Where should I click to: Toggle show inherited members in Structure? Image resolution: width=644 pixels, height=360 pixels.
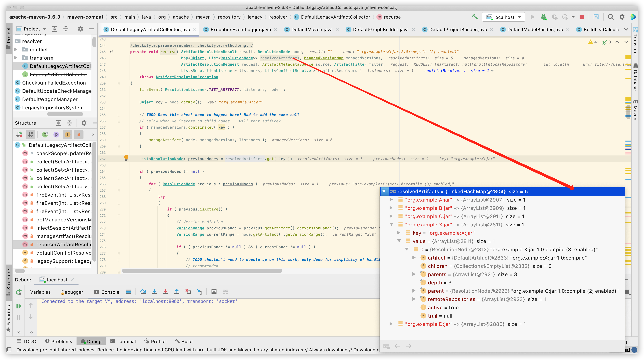(45, 134)
